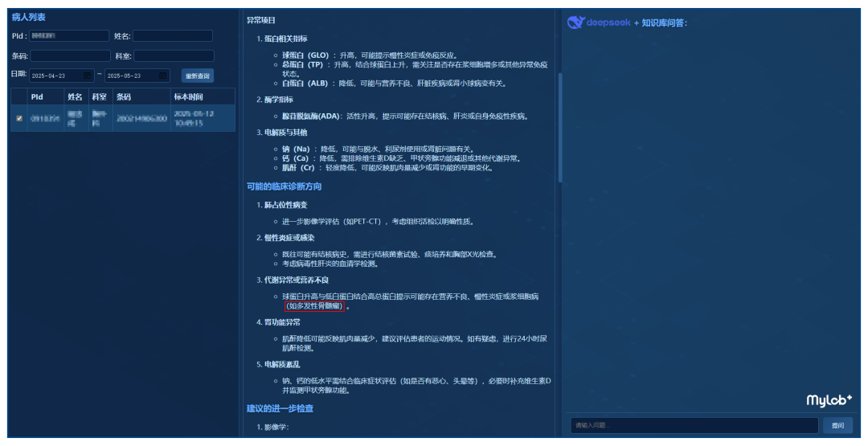Viewport: 868px width, 446px height.
Task: Click the 肺占位性病变 item
Action: point(285,205)
